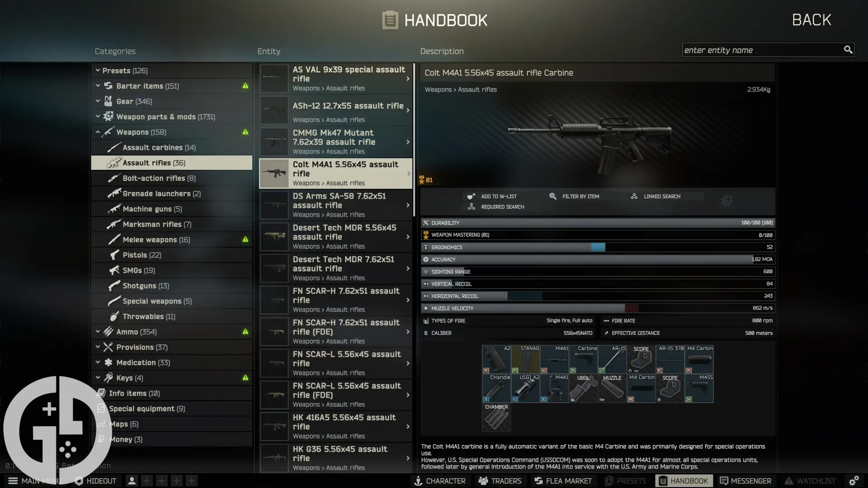
Task: Expand the Presets category
Action: [98, 70]
